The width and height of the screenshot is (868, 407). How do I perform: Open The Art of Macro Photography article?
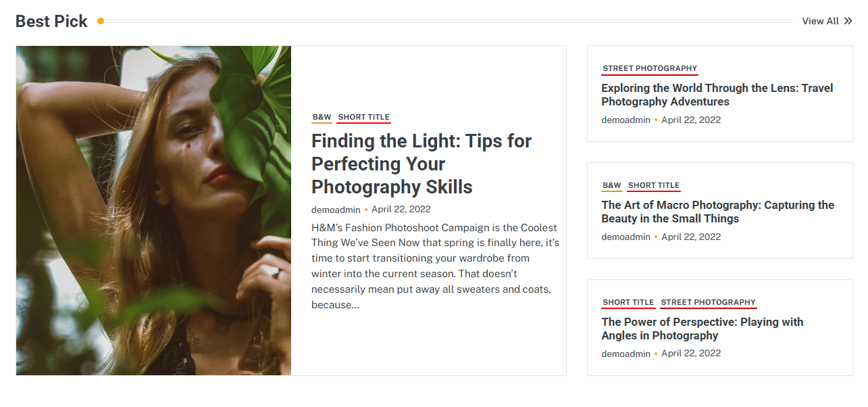717,212
